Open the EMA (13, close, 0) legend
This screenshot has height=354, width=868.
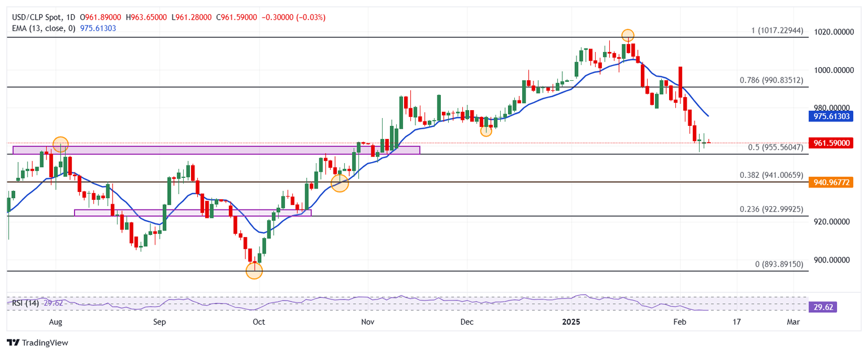tap(43, 28)
